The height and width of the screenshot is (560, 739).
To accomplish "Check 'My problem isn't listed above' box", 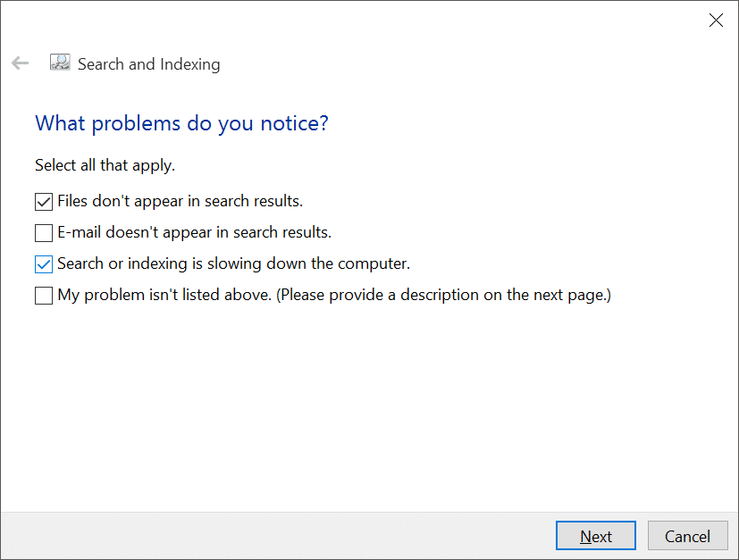I will click(44, 296).
